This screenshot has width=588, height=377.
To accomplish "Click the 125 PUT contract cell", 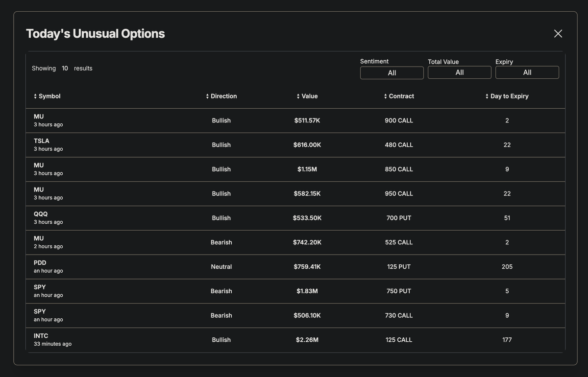I will pos(399,267).
